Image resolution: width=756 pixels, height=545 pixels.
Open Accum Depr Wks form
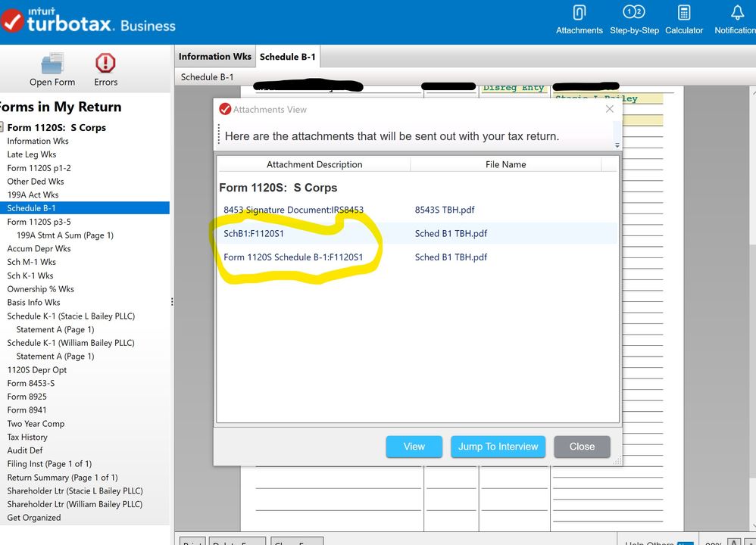[39, 248]
